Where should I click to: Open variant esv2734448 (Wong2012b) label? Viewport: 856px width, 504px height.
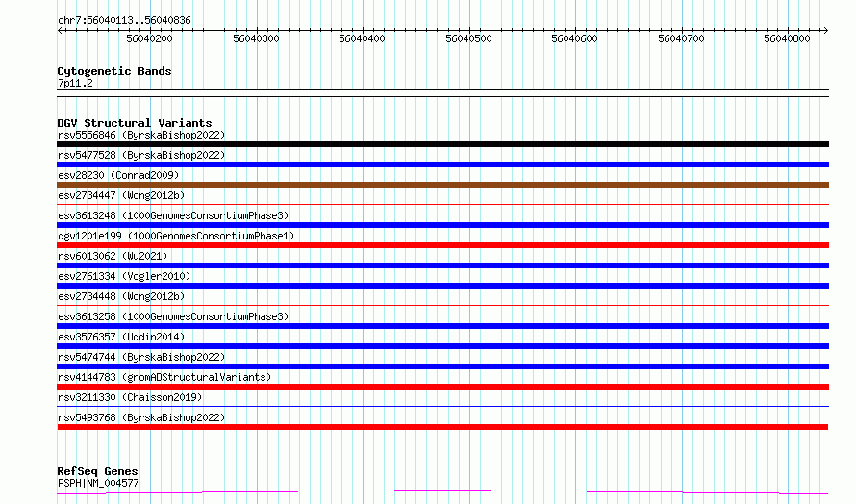point(121,296)
